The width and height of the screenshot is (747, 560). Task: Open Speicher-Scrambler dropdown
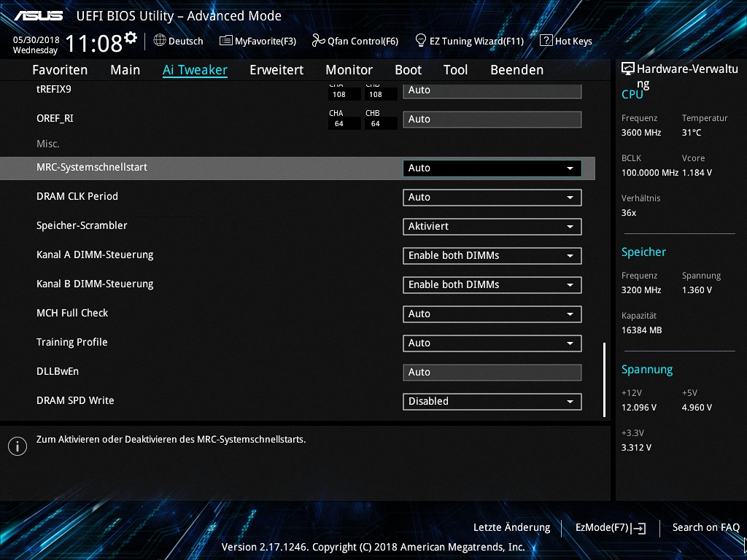coord(492,227)
